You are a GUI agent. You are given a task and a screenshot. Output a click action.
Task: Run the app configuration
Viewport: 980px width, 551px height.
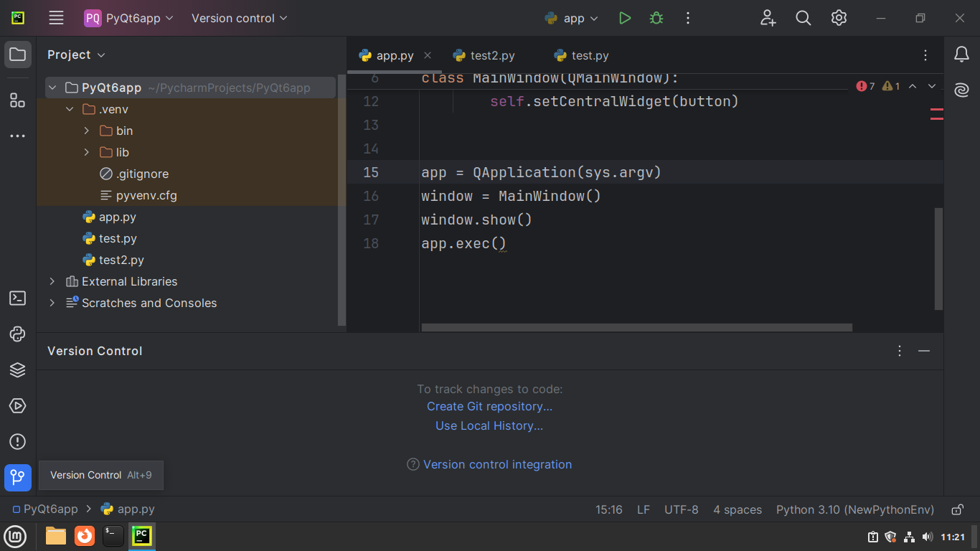625,18
